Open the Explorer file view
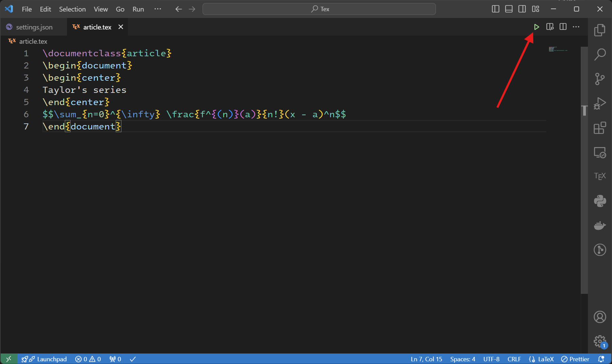 pyautogui.click(x=599, y=30)
